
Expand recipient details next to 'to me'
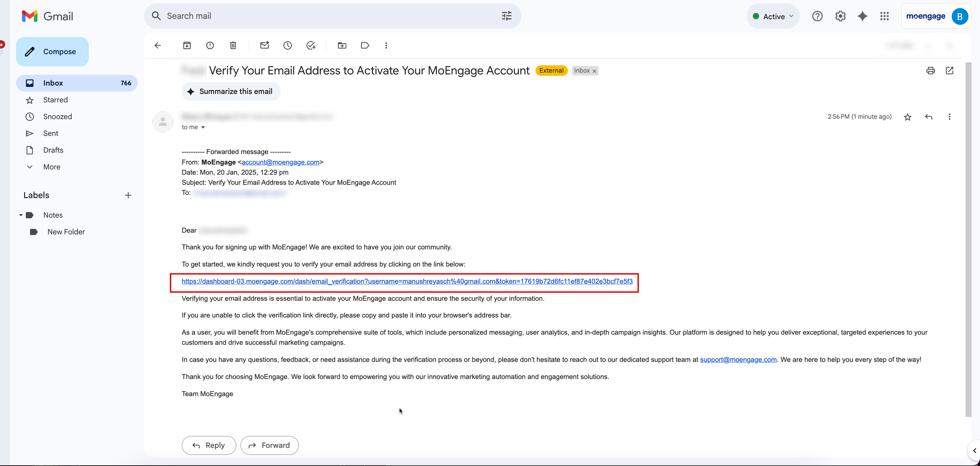tap(203, 128)
